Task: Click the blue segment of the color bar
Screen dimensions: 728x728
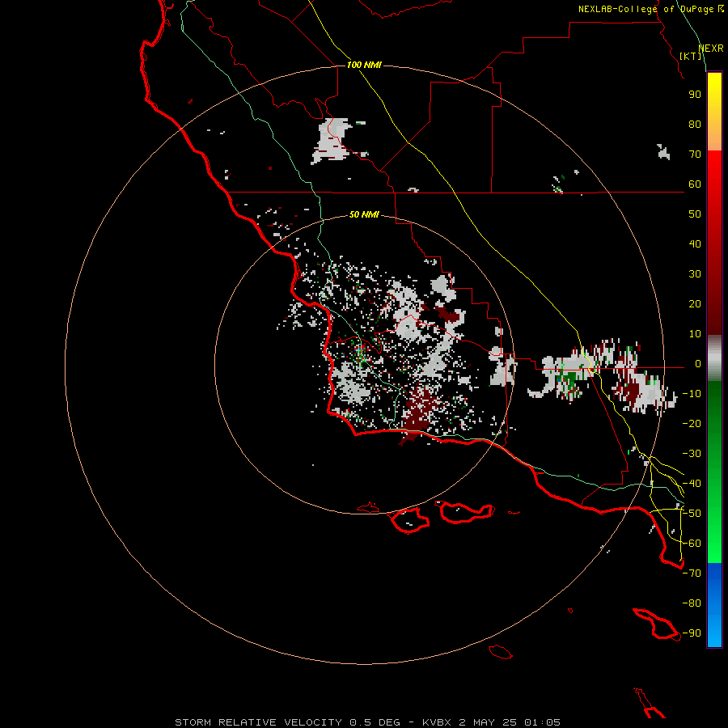Action: (714, 604)
